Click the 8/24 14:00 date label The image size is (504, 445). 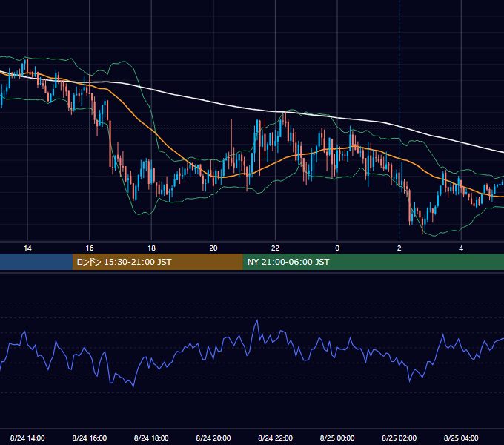[x=27, y=438]
